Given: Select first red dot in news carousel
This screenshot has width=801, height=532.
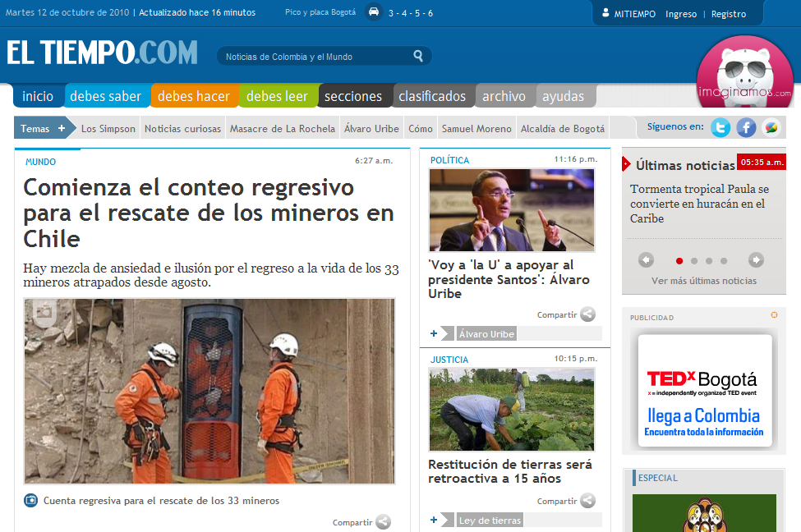Looking at the screenshot, I should click(x=679, y=261).
